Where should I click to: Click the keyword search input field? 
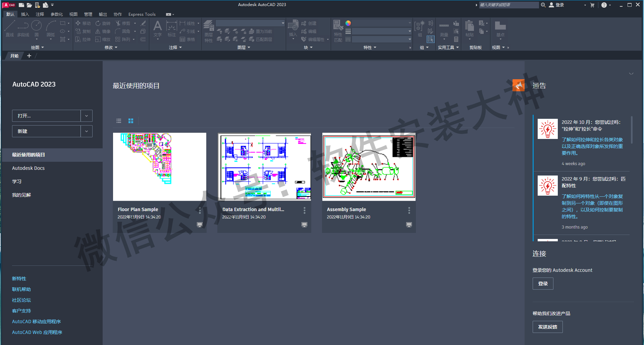point(509,5)
